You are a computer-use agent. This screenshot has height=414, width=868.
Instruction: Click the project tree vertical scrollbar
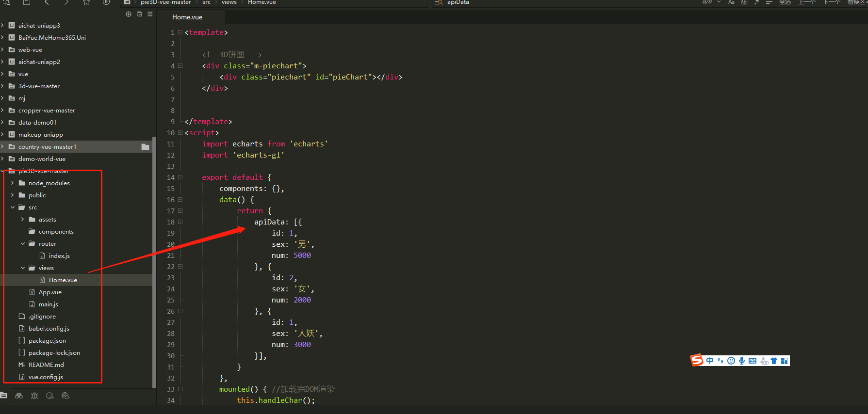click(x=154, y=262)
